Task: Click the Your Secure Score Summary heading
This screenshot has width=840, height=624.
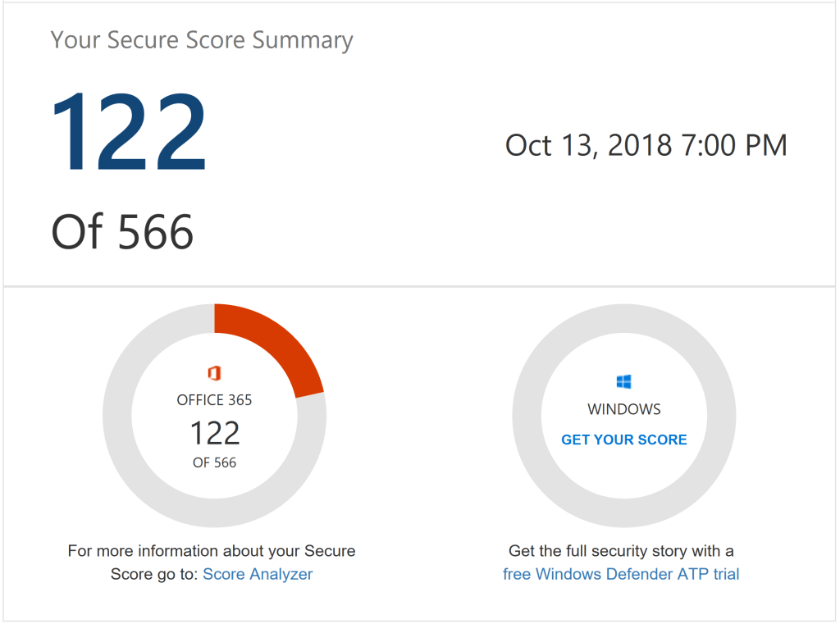Action: (x=202, y=39)
